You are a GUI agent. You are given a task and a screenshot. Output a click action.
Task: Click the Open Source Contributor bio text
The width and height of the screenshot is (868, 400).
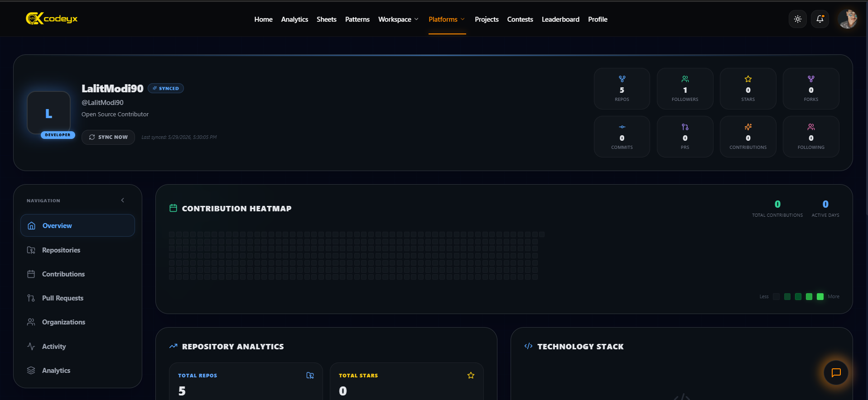point(115,114)
